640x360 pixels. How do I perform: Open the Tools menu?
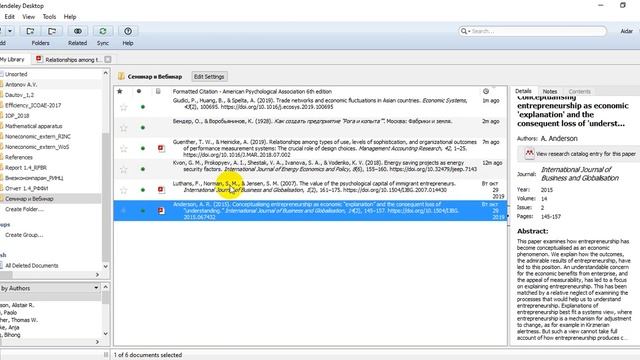pyautogui.click(x=49, y=17)
